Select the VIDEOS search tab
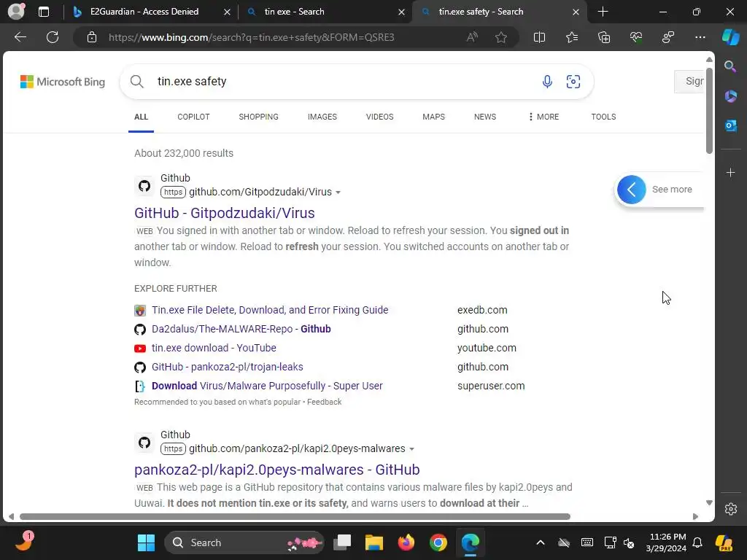The image size is (747, 560). tap(379, 117)
